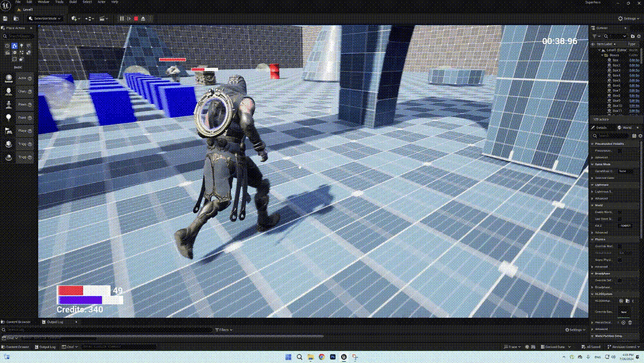The image size is (644, 363).
Task: Choose the Pawn item in Place Actors
Action: pos(18,105)
